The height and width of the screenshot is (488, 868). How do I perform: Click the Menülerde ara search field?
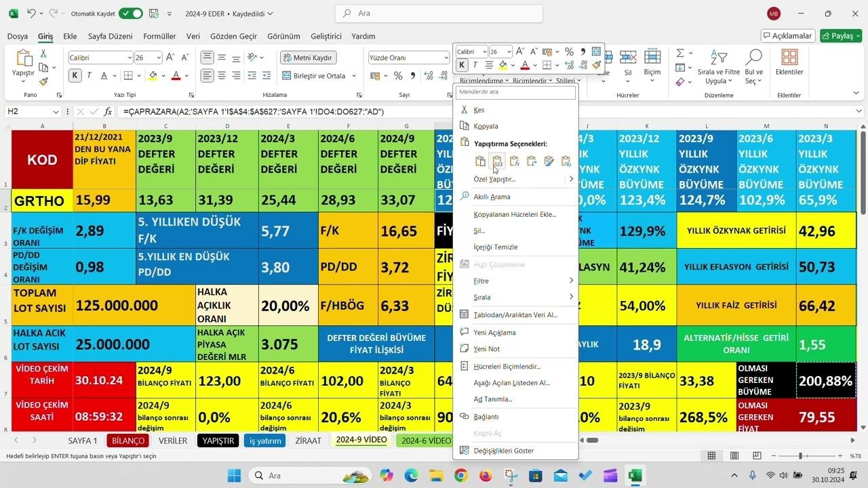click(x=515, y=91)
